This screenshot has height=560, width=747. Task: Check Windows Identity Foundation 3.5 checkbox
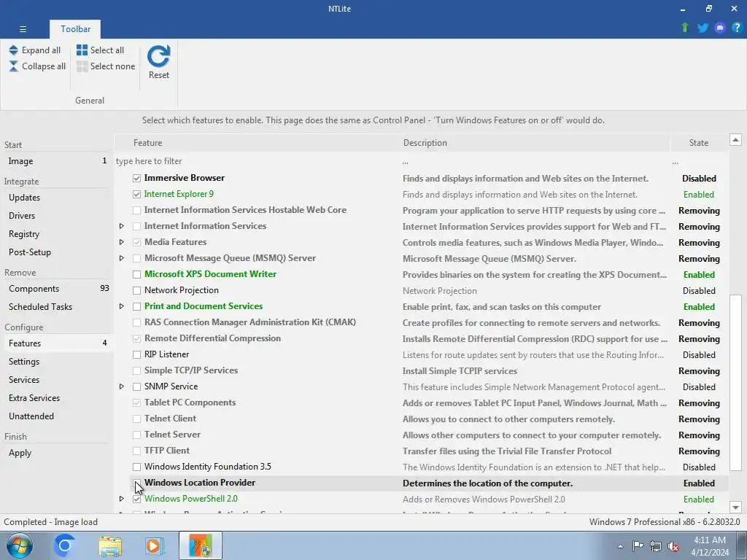pyautogui.click(x=136, y=467)
